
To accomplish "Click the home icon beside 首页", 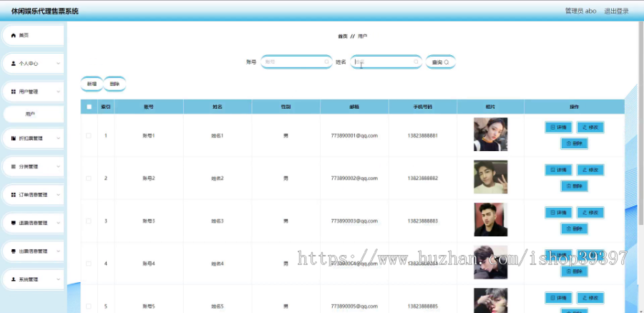I will (13, 36).
